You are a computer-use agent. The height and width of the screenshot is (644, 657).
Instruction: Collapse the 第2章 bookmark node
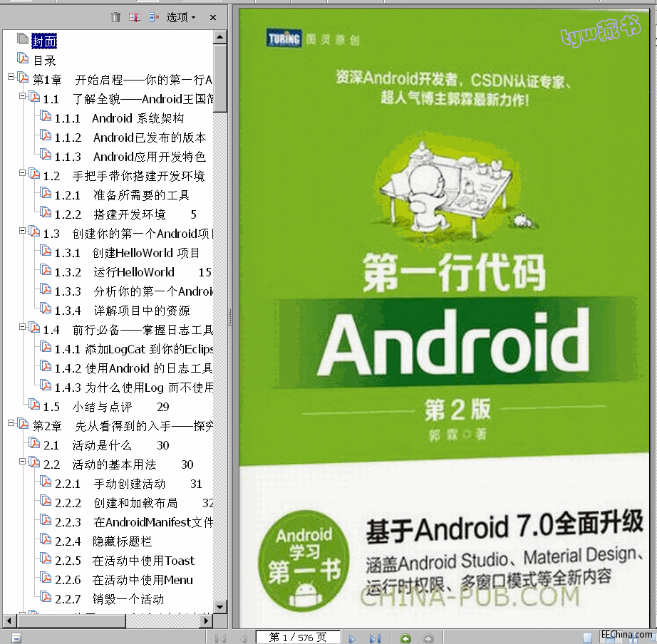[x=11, y=422]
